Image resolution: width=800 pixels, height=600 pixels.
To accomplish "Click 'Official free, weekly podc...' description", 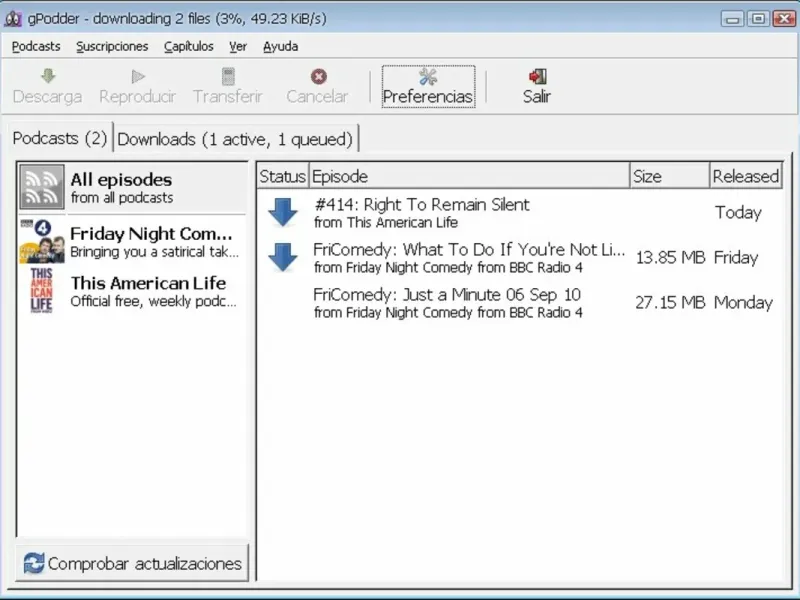I will point(153,301).
